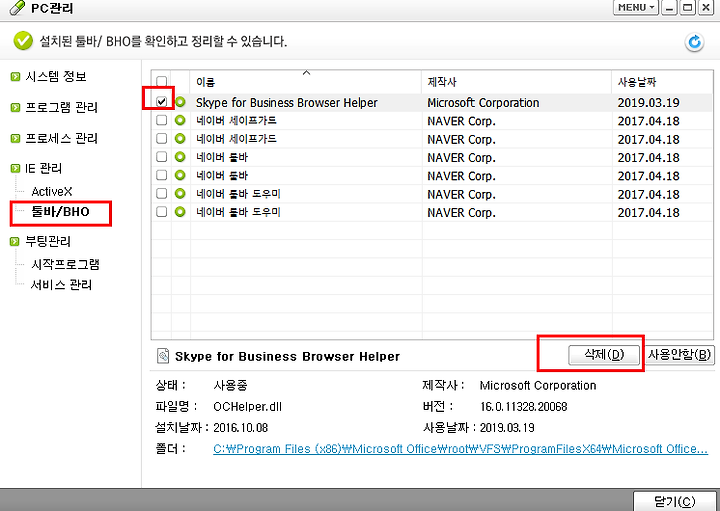Open the MENU dropdown

point(636,7)
